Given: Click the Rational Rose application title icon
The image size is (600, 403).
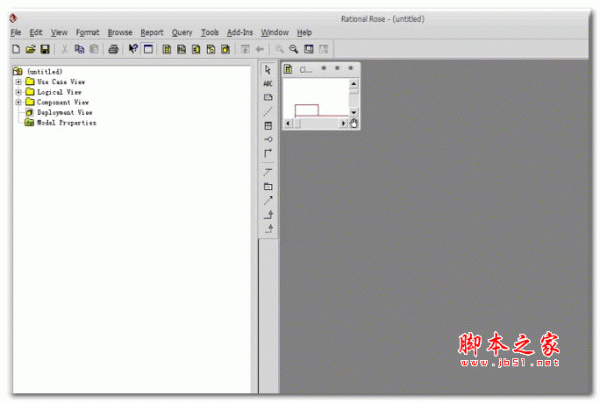Looking at the screenshot, I should (x=14, y=18).
